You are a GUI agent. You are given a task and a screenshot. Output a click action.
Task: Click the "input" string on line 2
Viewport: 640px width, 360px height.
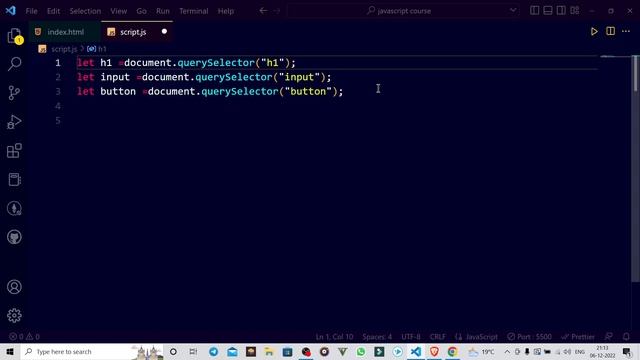click(299, 77)
